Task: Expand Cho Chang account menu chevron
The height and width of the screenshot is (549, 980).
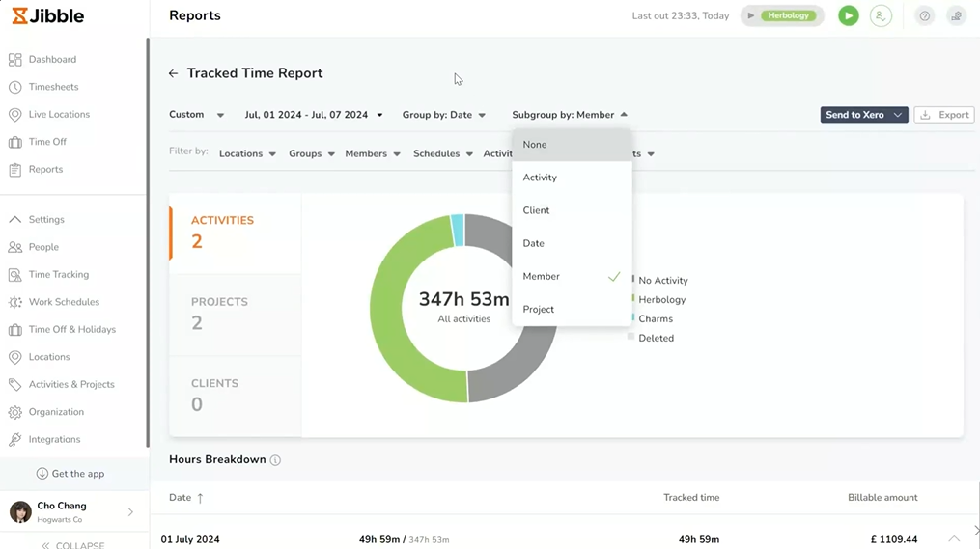Action: (x=130, y=512)
